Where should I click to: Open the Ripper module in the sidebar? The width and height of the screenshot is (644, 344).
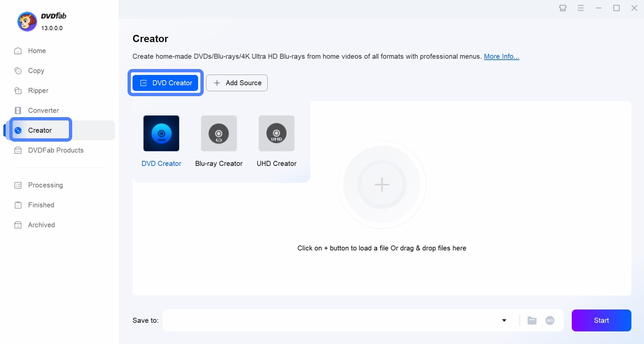click(37, 91)
